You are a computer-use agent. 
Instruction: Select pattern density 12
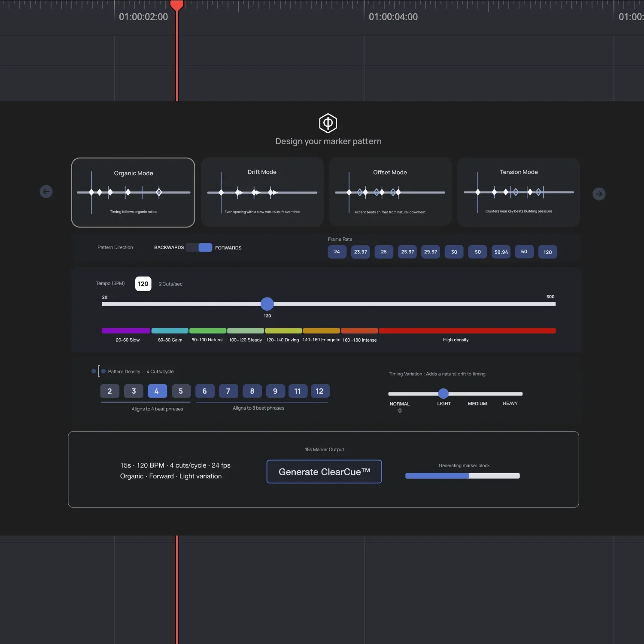(x=320, y=391)
